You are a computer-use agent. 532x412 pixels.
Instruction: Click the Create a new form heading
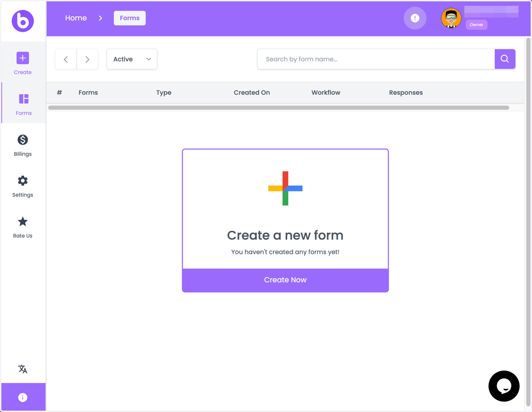pos(286,235)
